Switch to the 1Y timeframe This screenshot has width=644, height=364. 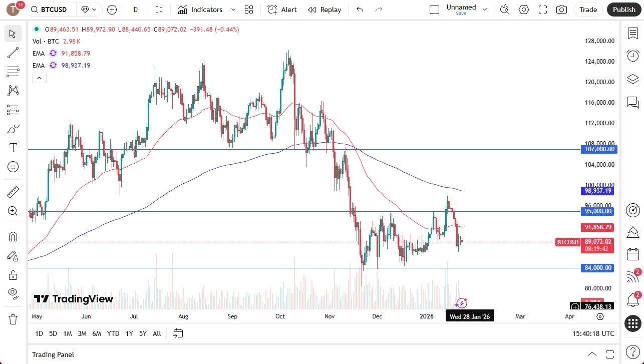coord(129,333)
